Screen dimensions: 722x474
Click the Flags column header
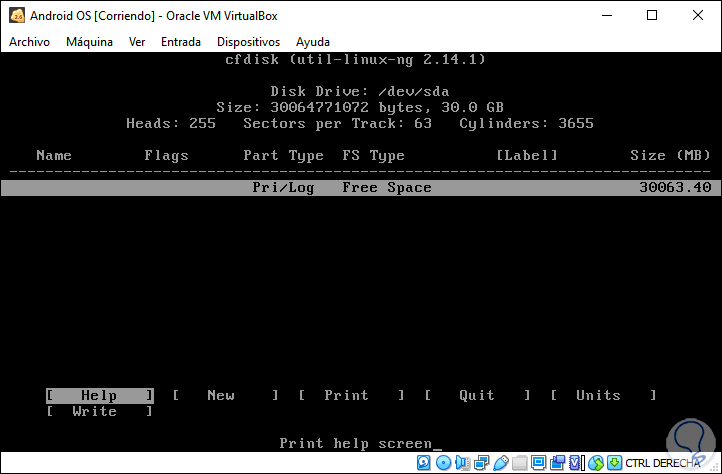coord(166,156)
